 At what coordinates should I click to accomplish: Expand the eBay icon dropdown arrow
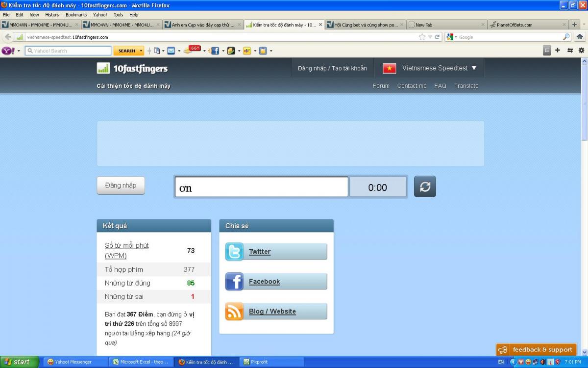coord(255,51)
